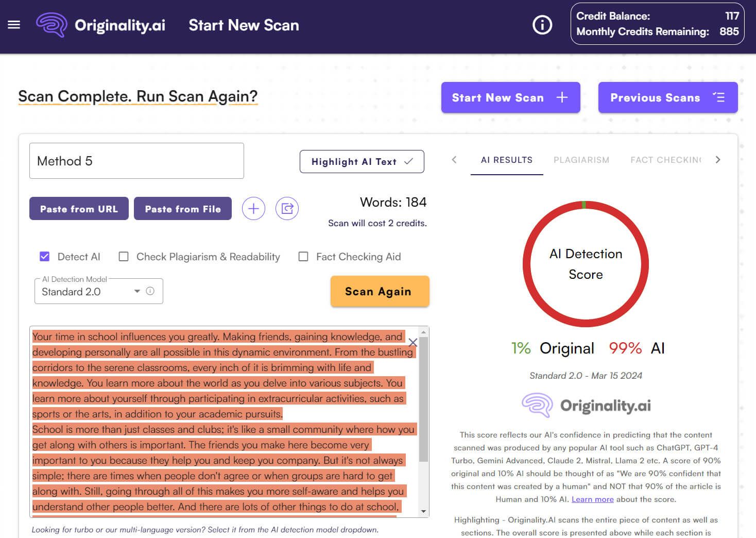Screen dimensions: 756x538
Task: Open the hamburger navigation menu
Action: [x=14, y=25]
